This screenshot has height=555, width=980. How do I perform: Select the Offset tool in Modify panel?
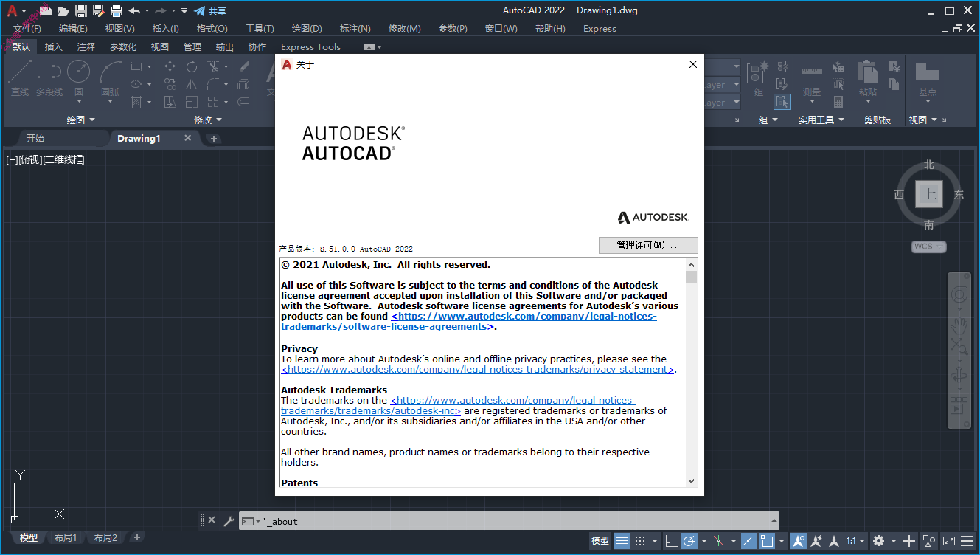click(244, 102)
